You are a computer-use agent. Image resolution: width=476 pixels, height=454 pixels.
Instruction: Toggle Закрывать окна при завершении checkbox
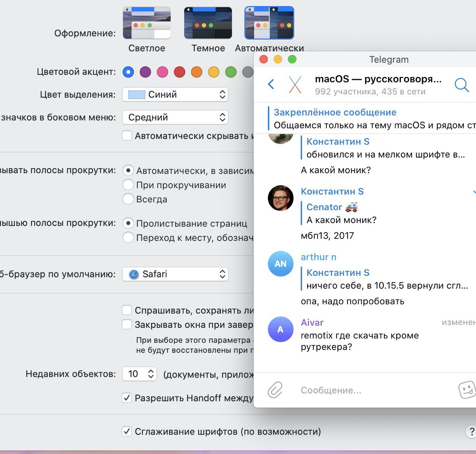127,325
